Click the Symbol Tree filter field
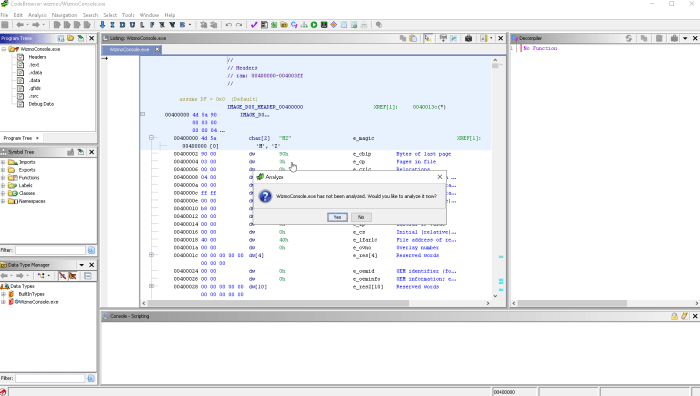Screen dimensions: 700x396 point(50,250)
